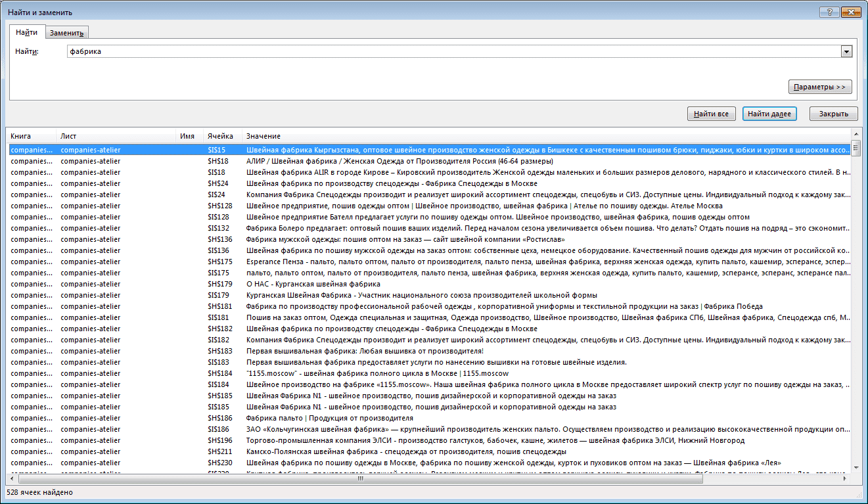
Task: Select result cell $I$128 Швейное предприятие Бателл
Action: [x=429, y=217]
